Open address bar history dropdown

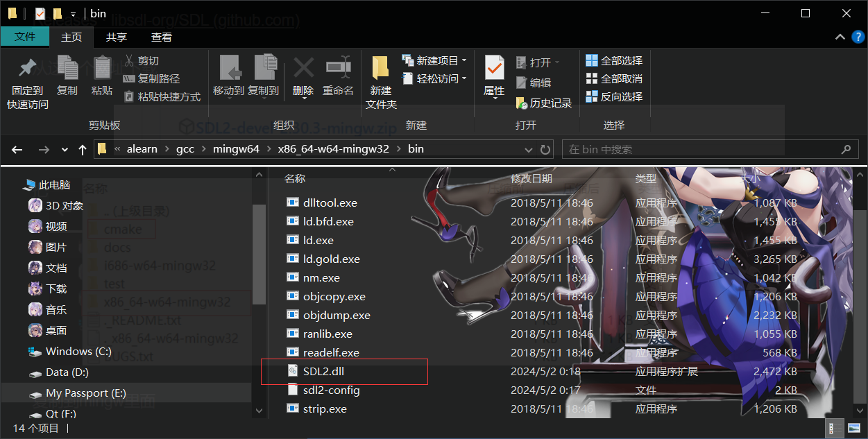pos(529,149)
